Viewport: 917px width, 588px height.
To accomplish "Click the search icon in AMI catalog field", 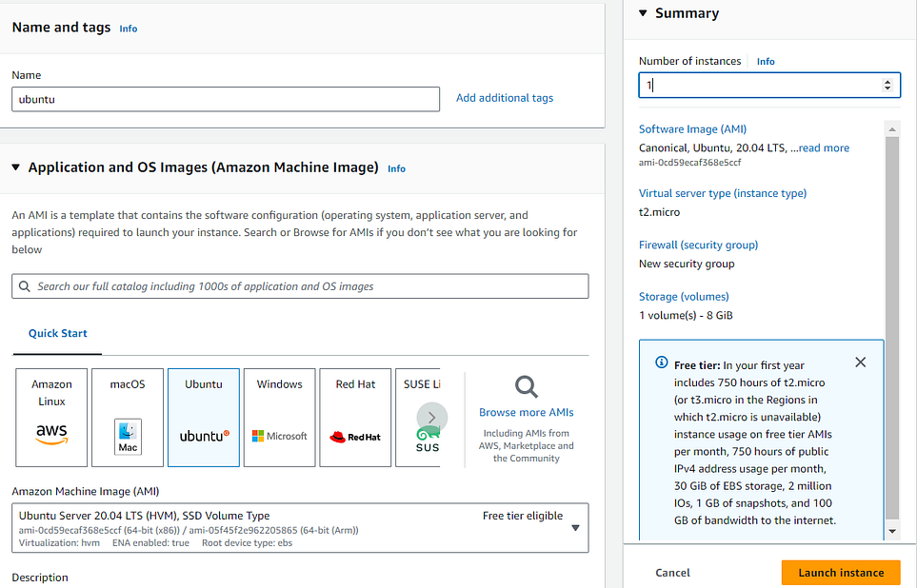I will click(25, 286).
